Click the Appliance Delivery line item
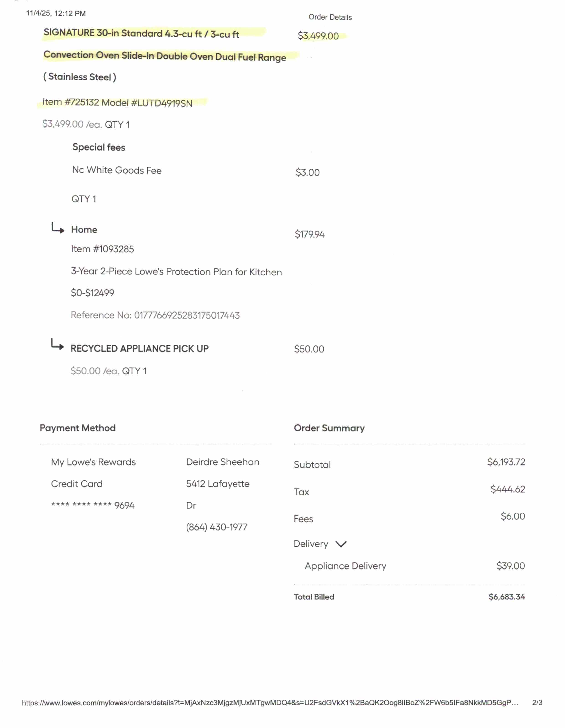 [x=345, y=566]
